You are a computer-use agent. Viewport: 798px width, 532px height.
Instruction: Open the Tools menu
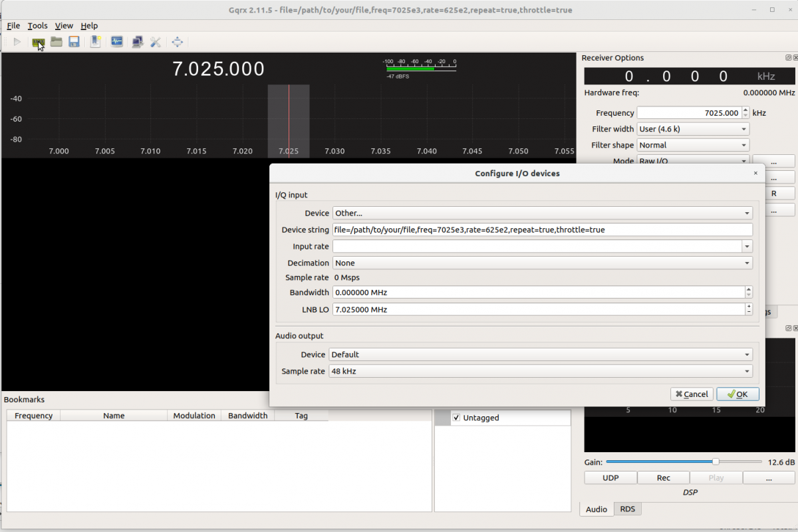(37, 26)
